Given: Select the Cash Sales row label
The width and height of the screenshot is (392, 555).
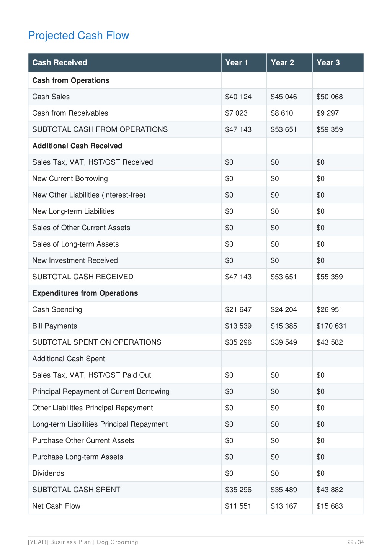Looking at the screenshot, I should coord(51,97).
